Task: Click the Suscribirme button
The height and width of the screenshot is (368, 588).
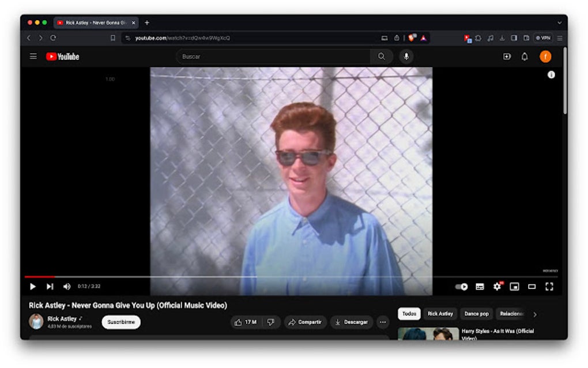Action: click(120, 322)
